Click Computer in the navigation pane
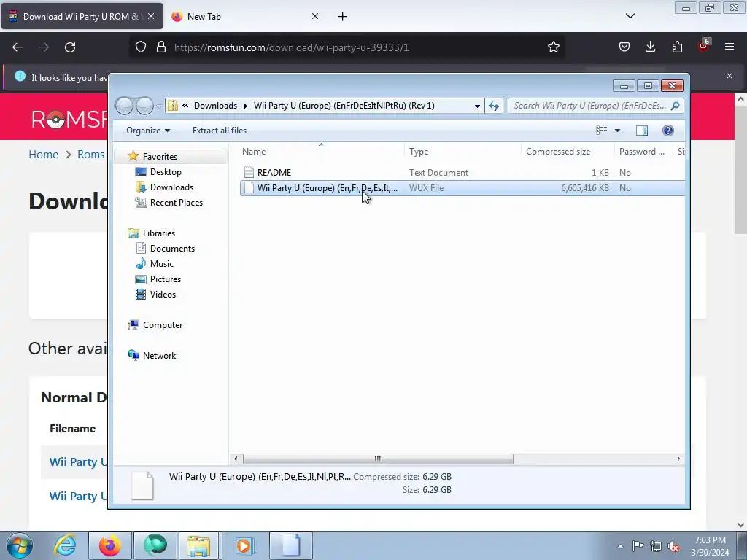 [x=163, y=324]
